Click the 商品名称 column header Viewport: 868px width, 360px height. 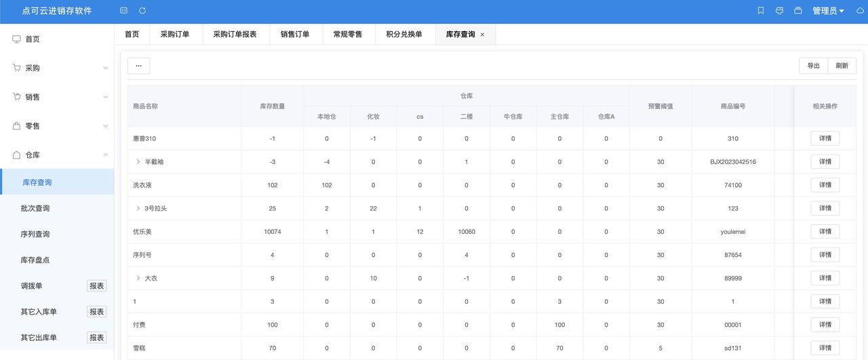pyautogui.click(x=184, y=106)
